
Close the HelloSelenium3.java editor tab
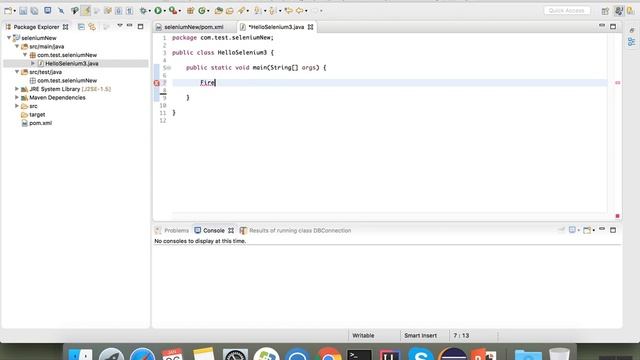tap(311, 27)
